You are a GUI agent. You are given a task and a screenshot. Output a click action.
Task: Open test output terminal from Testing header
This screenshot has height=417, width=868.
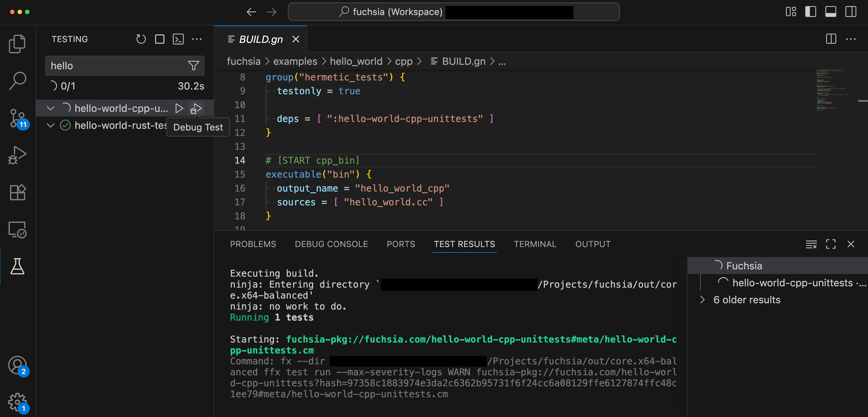(179, 39)
